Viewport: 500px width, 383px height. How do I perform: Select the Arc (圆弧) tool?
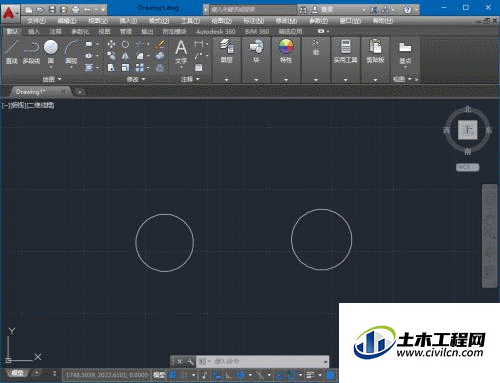pyautogui.click(x=71, y=52)
